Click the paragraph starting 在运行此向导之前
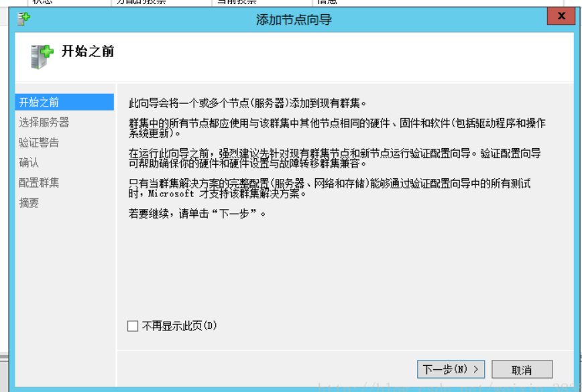Viewport: 582px width, 392px height. (x=335, y=158)
